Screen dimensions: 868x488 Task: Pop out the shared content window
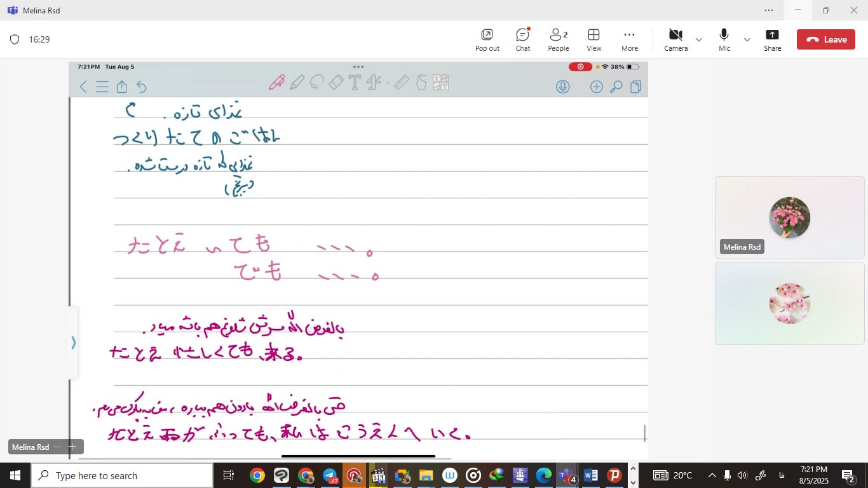tap(487, 39)
